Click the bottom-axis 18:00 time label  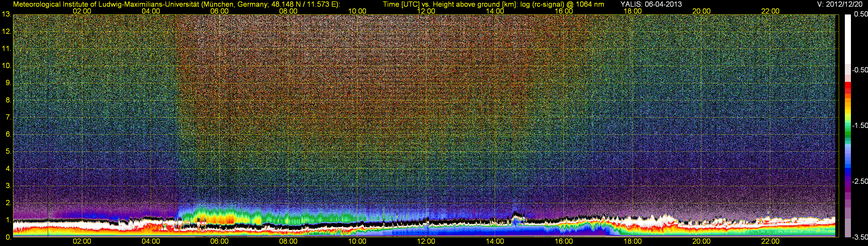point(632,241)
